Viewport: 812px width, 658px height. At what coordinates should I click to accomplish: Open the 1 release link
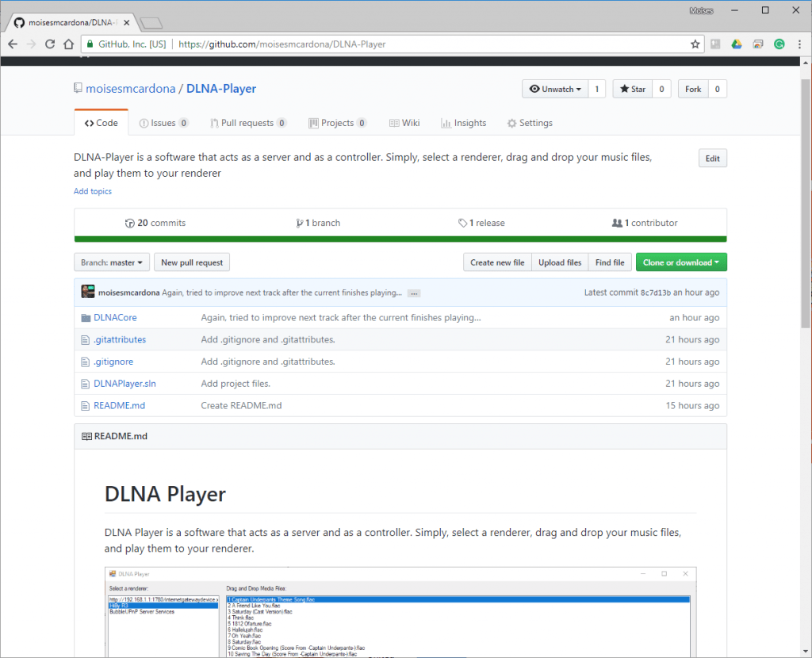click(481, 223)
